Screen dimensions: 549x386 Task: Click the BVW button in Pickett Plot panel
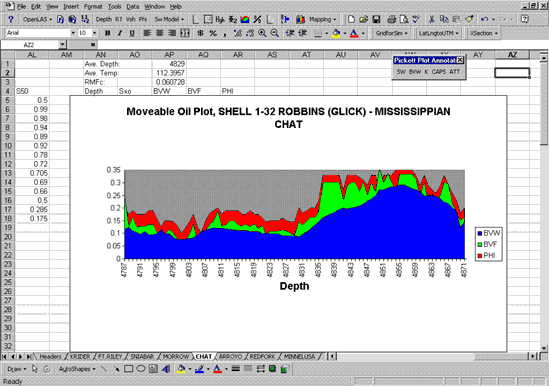click(x=415, y=71)
